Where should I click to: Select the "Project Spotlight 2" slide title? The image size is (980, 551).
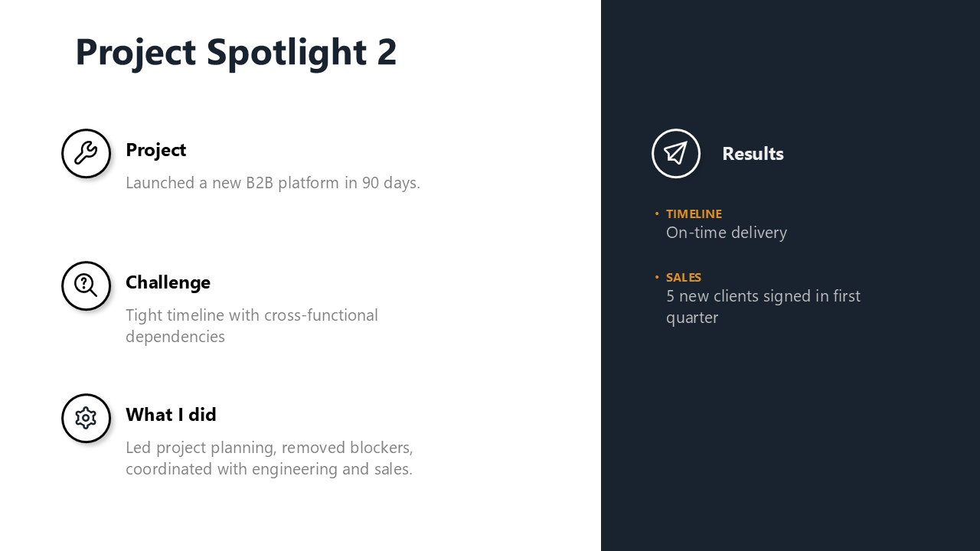(x=236, y=52)
